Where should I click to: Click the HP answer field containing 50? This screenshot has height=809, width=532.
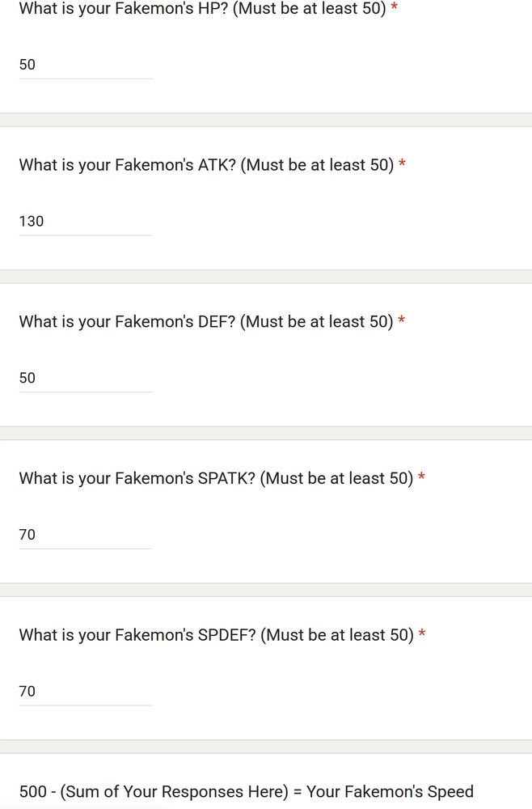(x=86, y=65)
